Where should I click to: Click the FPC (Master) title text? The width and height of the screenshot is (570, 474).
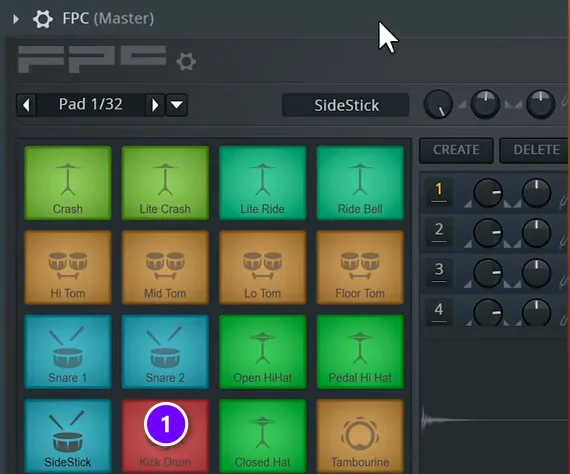pos(108,19)
